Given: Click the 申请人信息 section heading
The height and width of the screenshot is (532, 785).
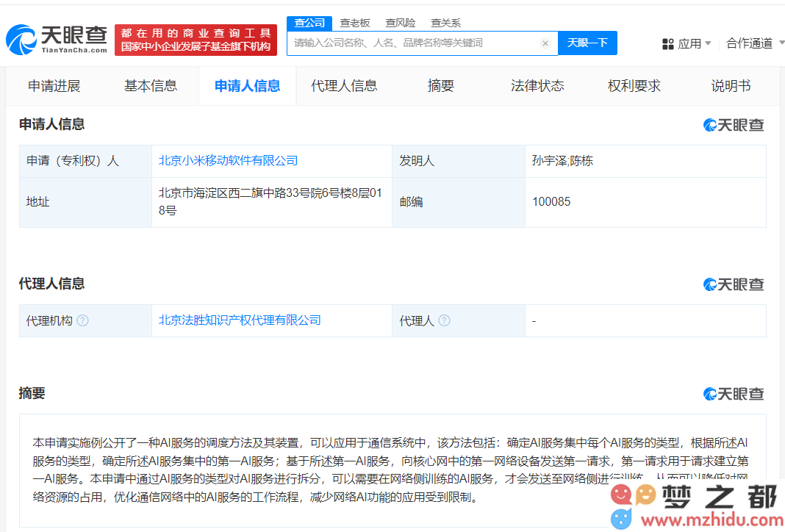Looking at the screenshot, I should [51, 124].
